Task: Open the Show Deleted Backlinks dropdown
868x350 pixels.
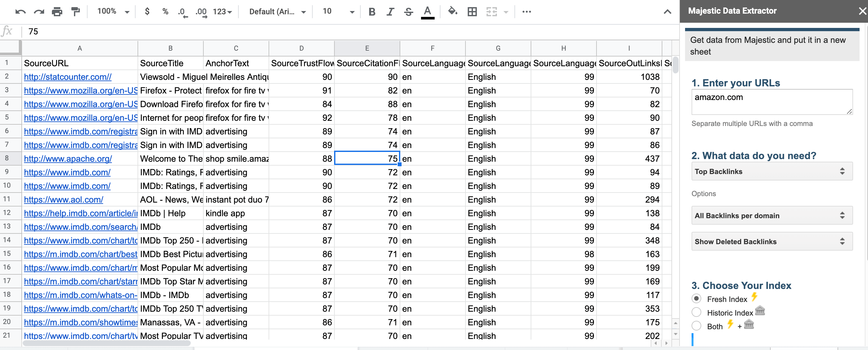Action: (772, 242)
